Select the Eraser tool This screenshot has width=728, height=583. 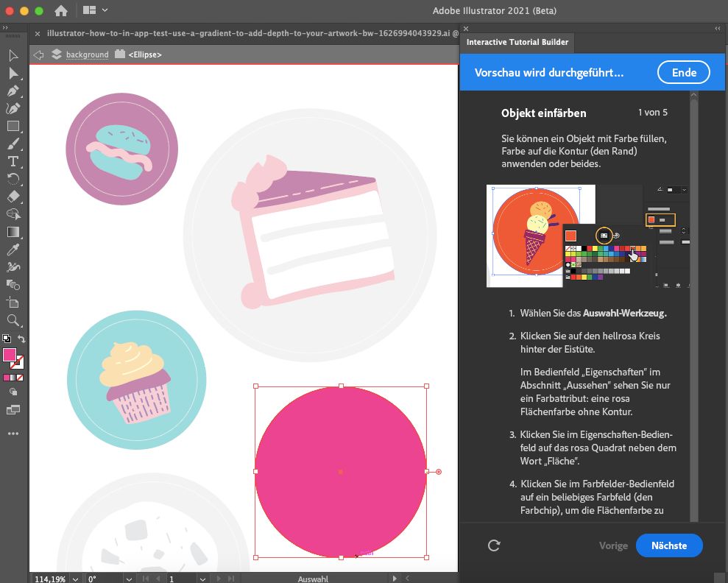point(13,197)
